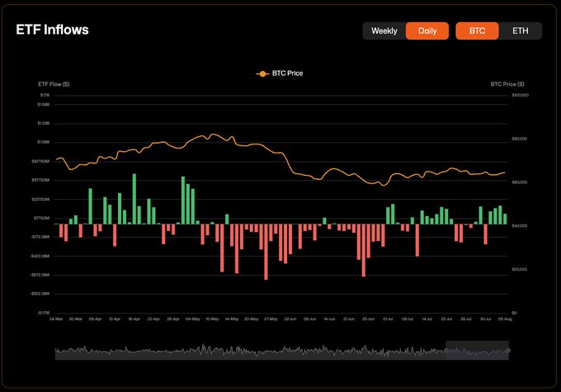Click the ETF Flow ($) axis title
The width and height of the screenshot is (561, 392).
pyautogui.click(x=54, y=84)
